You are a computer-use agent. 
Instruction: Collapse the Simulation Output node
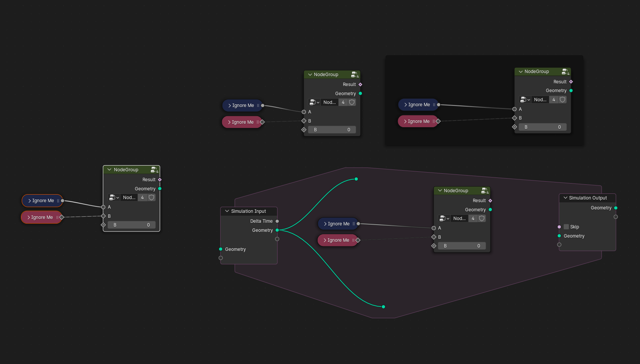coord(565,198)
